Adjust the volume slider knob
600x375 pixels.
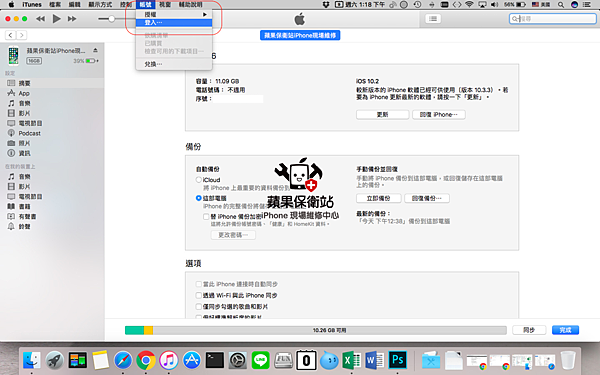point(111,19)
